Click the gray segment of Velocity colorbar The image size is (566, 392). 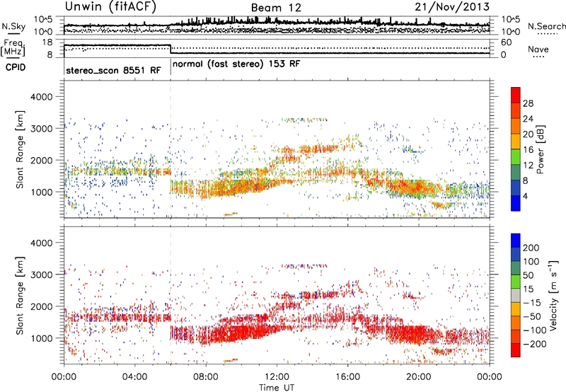coord(516,295)
